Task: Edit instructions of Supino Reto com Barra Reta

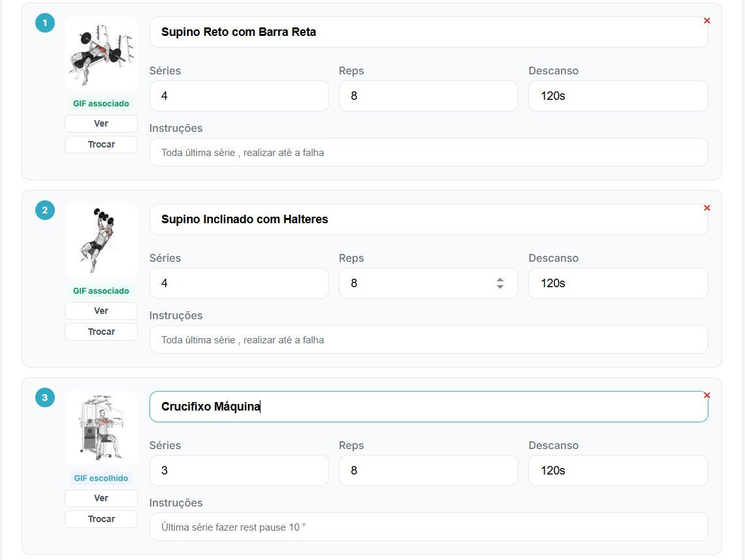Action: click(428, 153)
